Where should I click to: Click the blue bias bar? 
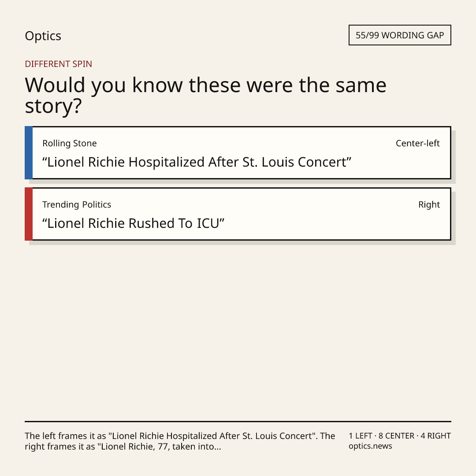pyautogui.click(x=29, y=152)
